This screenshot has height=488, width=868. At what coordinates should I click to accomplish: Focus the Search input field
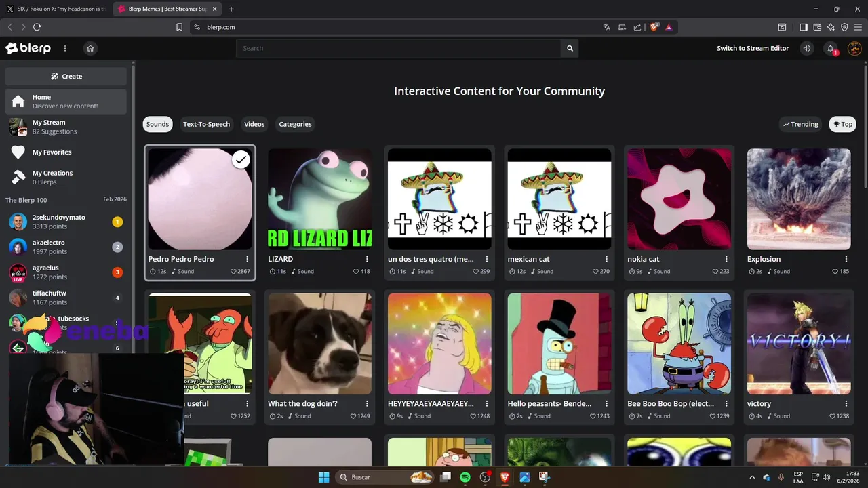(x=399, y=48)
